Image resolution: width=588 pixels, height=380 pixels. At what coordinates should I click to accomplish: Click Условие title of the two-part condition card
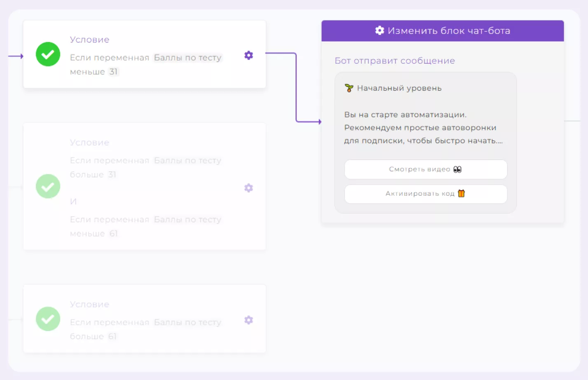(x=89, y=143)
